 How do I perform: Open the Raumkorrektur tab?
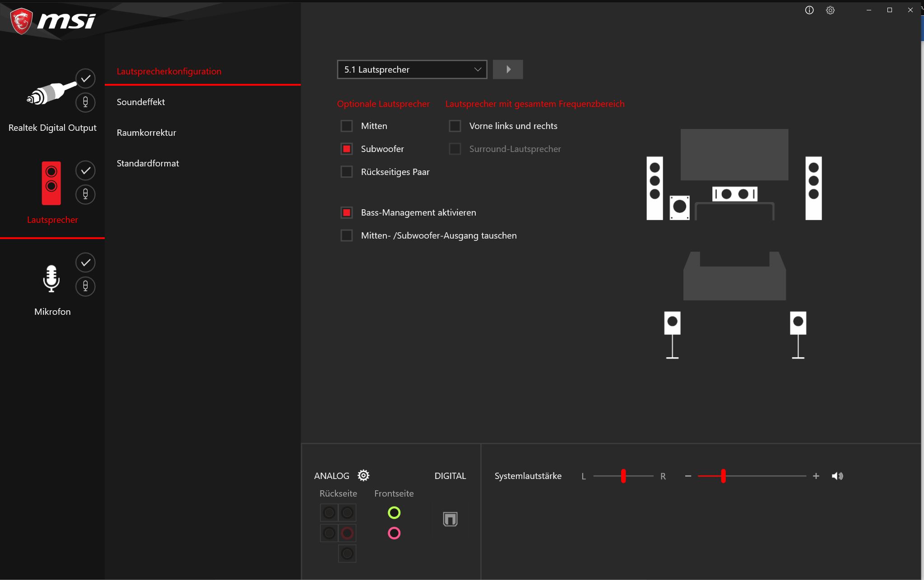click(146, 133)
